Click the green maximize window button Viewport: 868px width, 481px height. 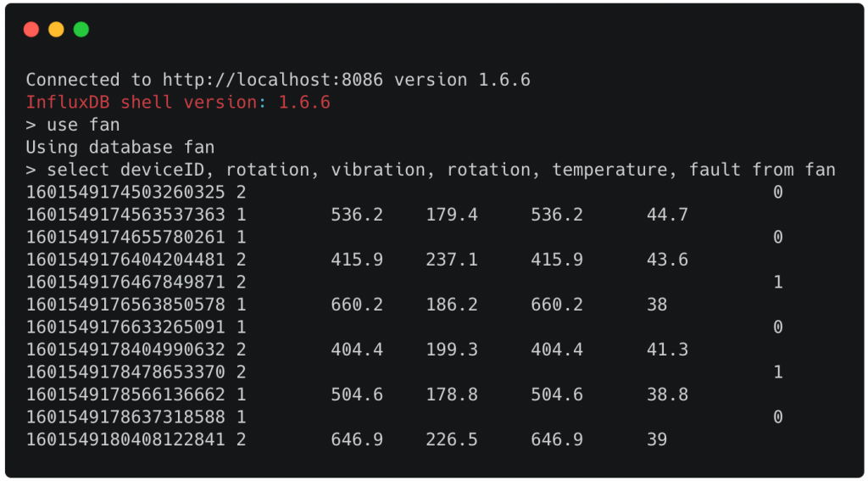[81, 30]
